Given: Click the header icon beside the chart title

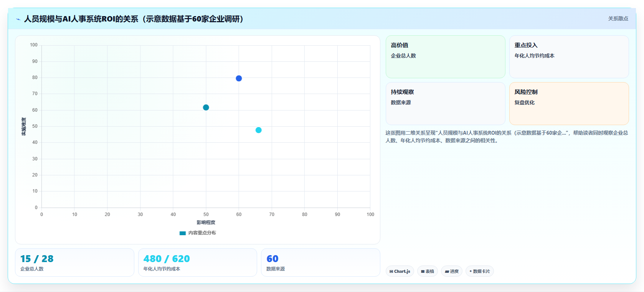Looking at the screenshot, I should click(18, 19).
